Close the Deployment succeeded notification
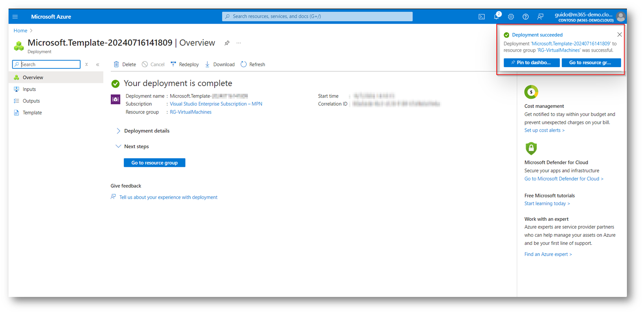The height and width of the screenshot is (314, 644). tap(619, 35)
